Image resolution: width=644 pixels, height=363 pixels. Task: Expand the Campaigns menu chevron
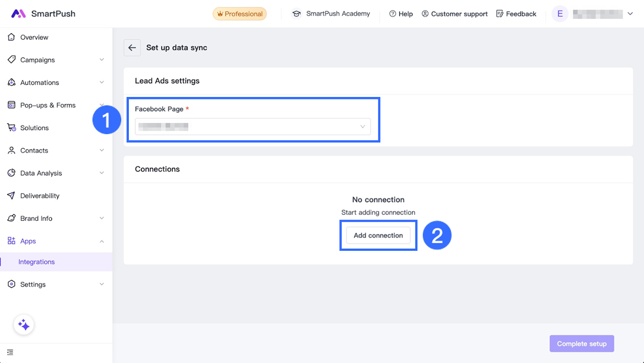pos(102,60)
